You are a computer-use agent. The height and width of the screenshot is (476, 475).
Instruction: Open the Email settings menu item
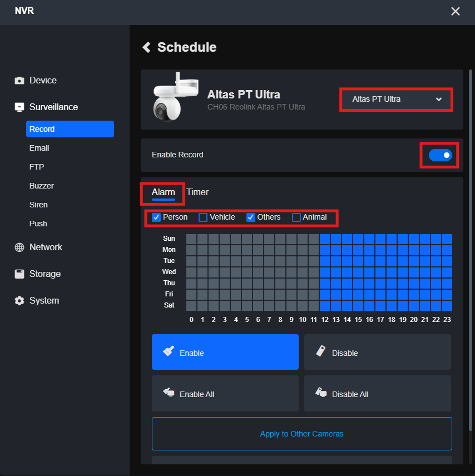tap(39, 148)
